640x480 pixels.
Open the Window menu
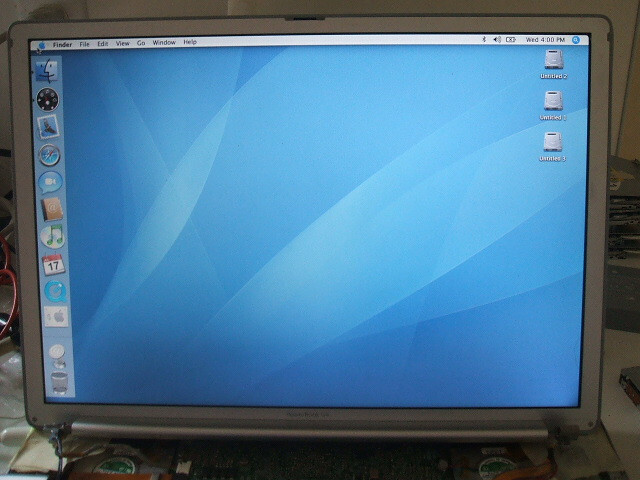tap(164, 42)
